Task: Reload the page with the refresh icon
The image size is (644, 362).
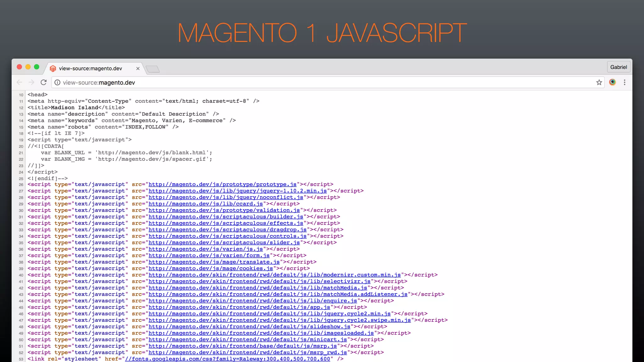Action: point(44,82)
